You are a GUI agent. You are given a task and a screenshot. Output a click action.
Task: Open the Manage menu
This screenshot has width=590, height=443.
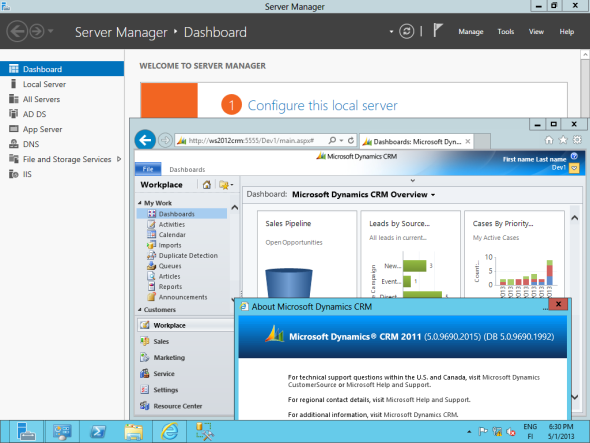(470, 32)
